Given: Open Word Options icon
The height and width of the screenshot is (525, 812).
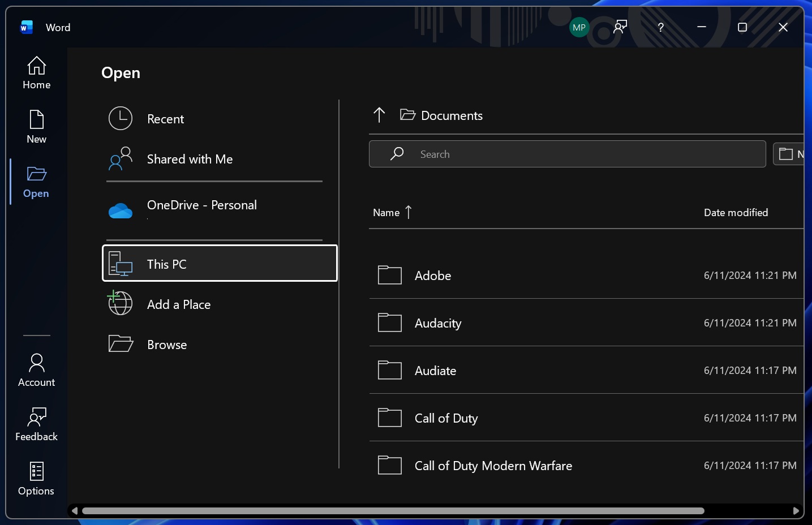Looking at the screenshot, I should 36,472.
